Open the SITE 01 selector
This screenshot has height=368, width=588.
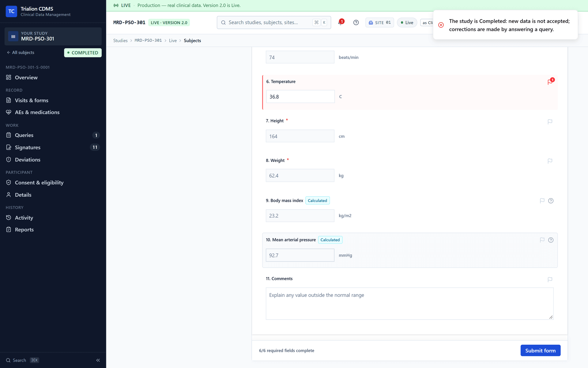(x=379, y=22)
